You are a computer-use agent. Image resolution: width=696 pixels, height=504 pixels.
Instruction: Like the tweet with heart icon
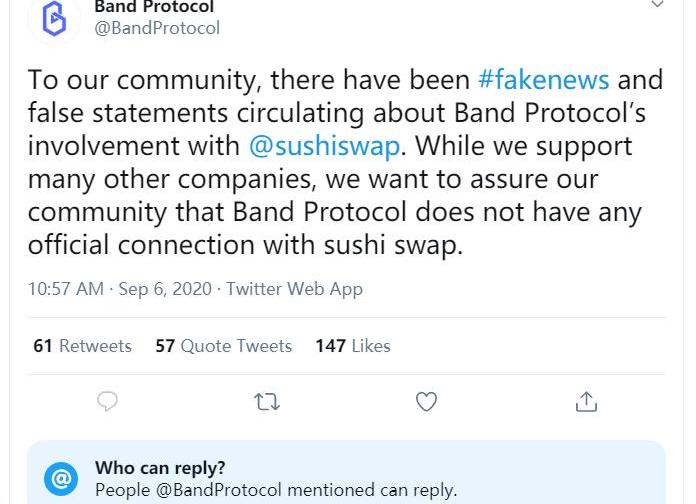coord(426,402)
